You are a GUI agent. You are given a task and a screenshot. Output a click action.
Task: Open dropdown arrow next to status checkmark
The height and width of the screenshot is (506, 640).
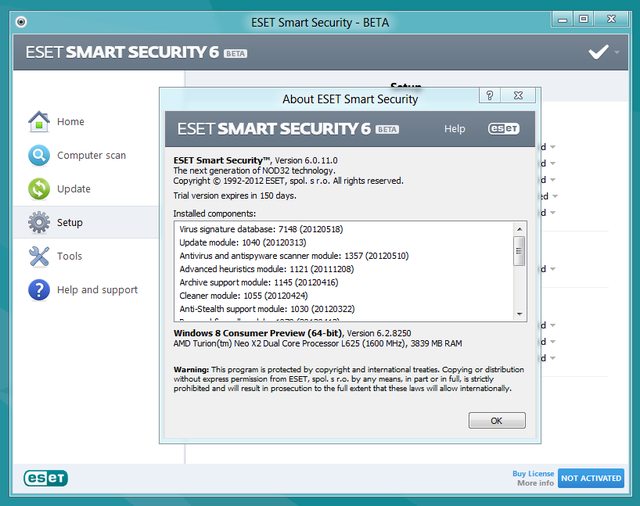pyautogui.click(x=617, y=52)
